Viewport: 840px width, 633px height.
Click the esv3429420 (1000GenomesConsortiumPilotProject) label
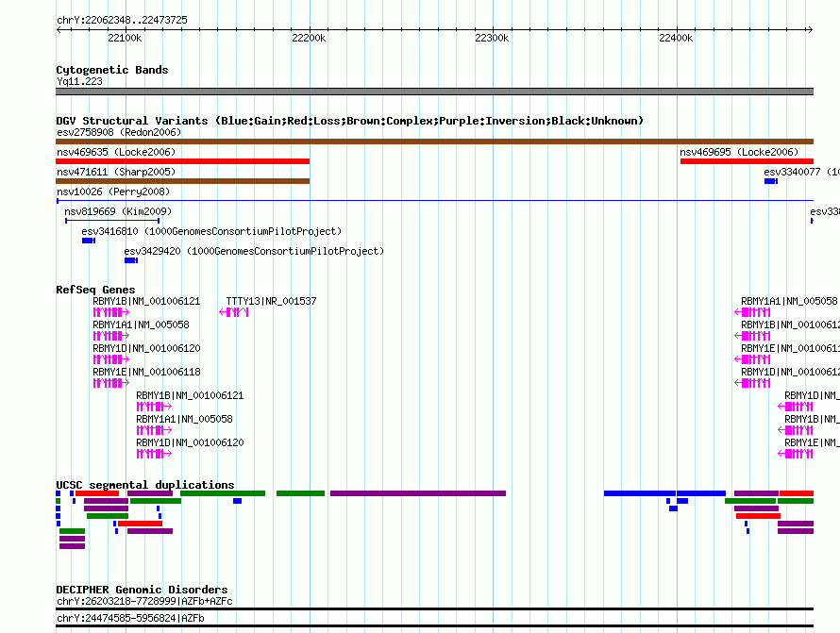254,251
